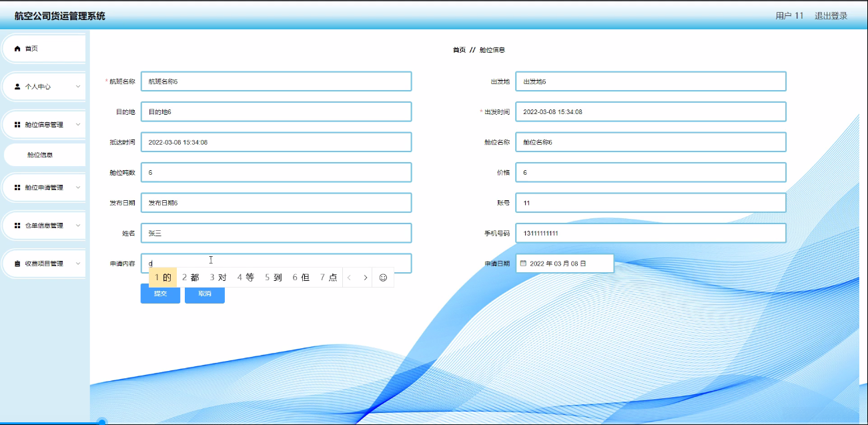Click the 手机号码 input field
The width and height of the screenshot is (868, 425).
pos(651,233)
